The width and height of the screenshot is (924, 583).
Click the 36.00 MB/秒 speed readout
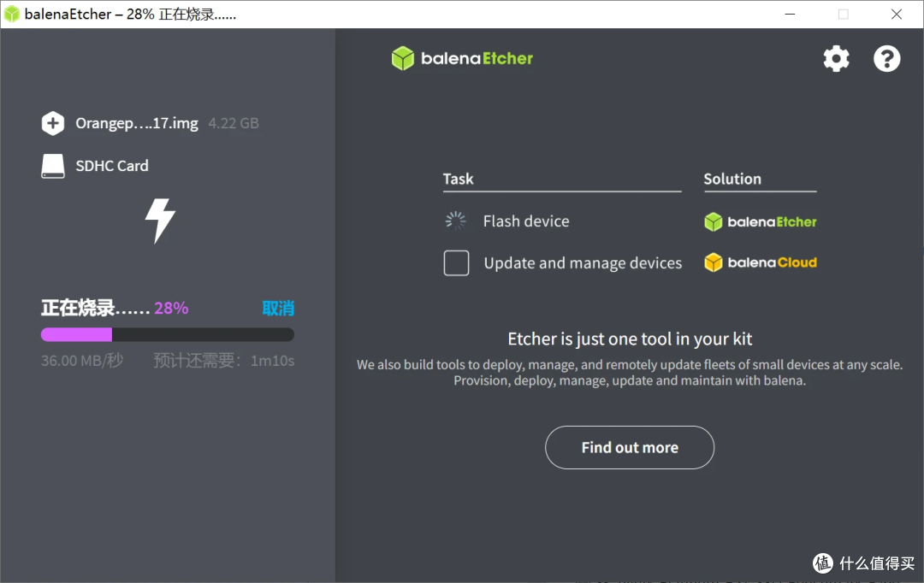click(x=82, y=361)
